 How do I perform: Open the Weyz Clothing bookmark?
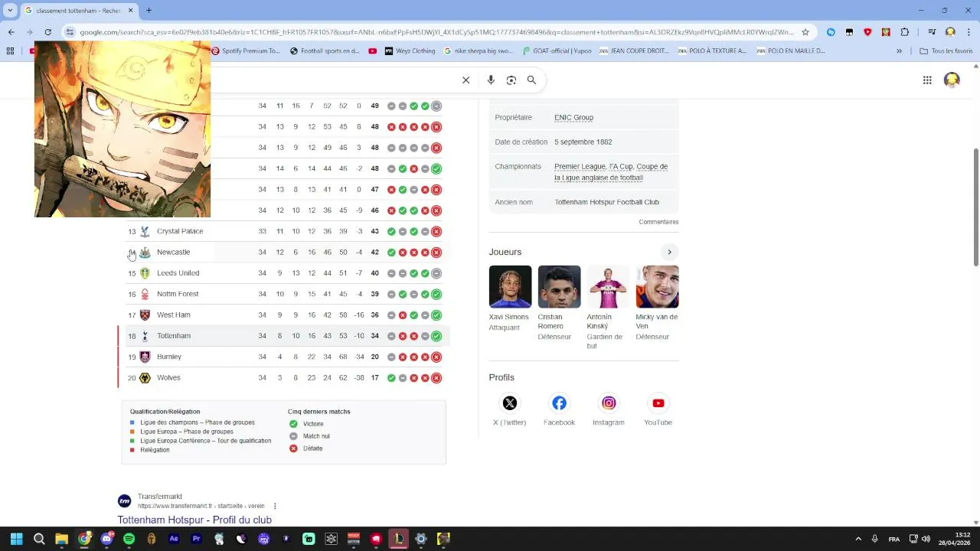410,51
